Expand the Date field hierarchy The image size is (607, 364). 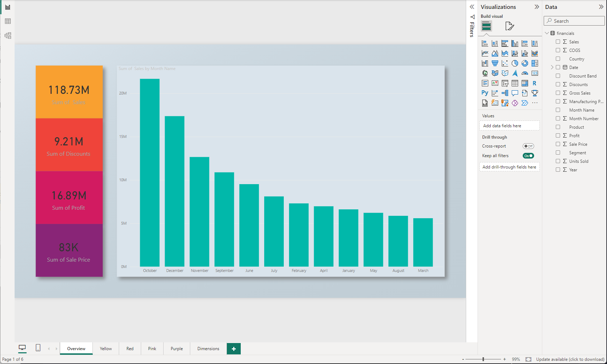pos(552,67)
